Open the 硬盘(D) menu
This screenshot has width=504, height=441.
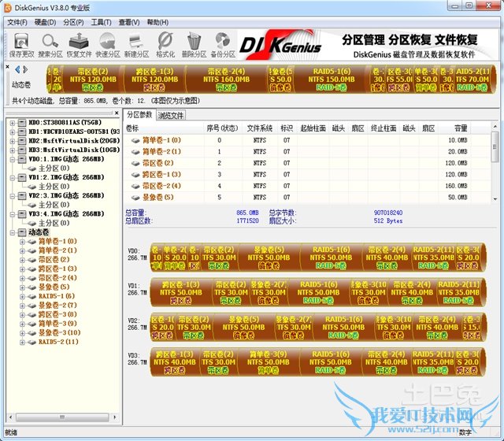45,22
